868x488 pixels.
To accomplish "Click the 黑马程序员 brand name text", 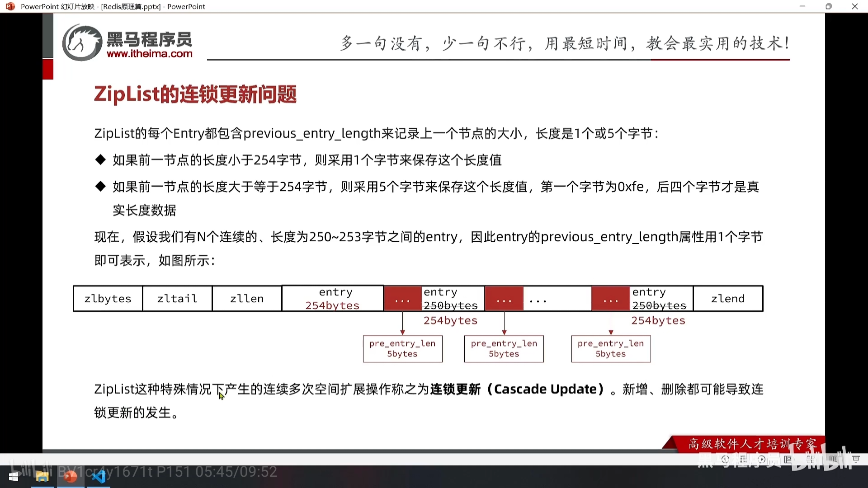I will click(150, 39).
